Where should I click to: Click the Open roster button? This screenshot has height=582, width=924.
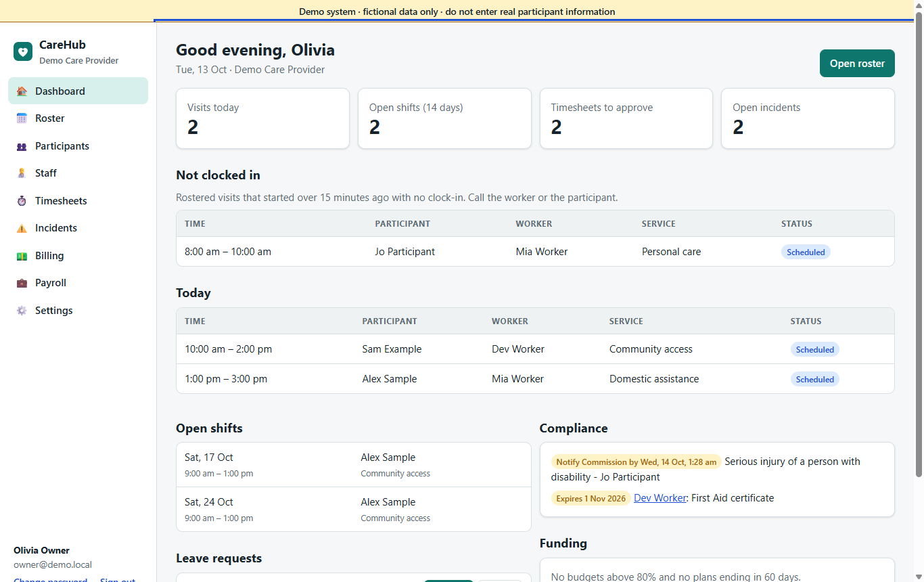(x=857, y=63)
